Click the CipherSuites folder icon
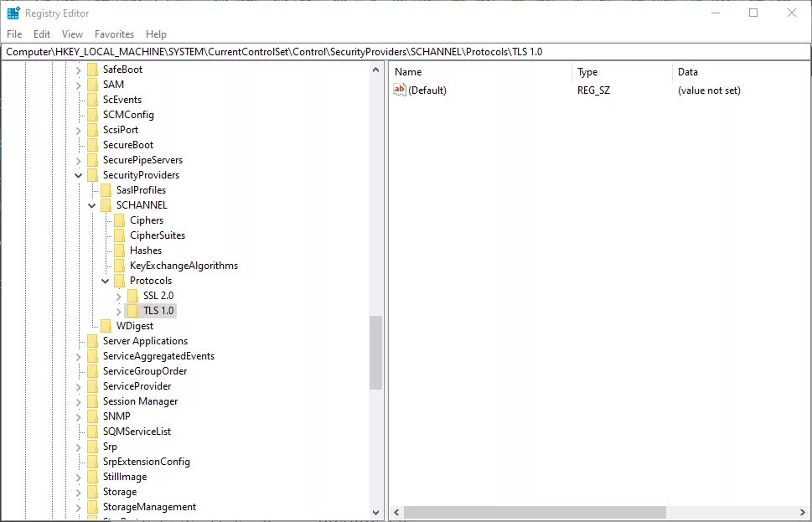The height and width of the screenshot is (522, 812). pyautogui.click(x=119, y=235)
